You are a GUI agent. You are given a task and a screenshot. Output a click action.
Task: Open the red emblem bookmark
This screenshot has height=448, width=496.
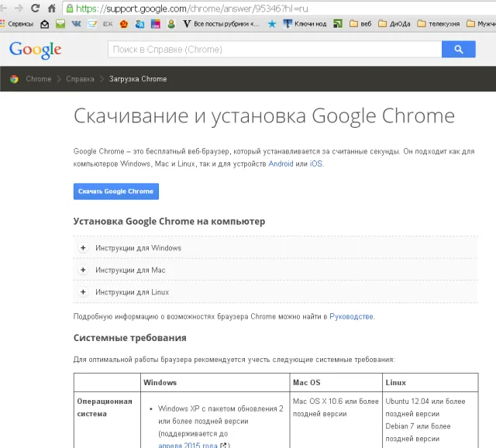124,24
